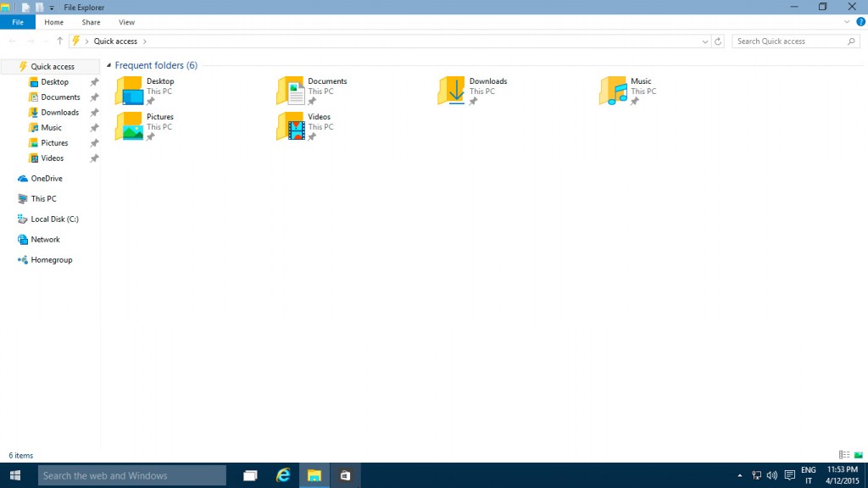Click pin icon next to sidebar Pictures
The image size is (868, 488).
coord(95,142)
